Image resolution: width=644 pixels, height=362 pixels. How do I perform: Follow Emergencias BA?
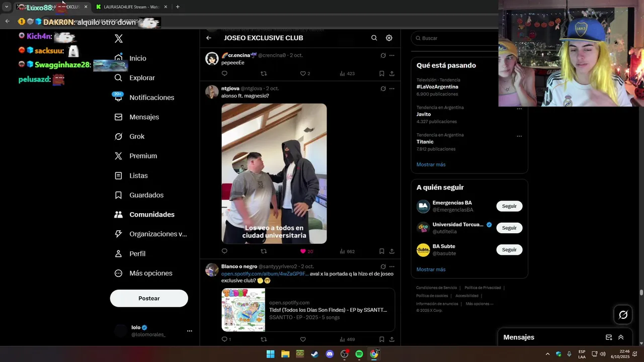point(509,206)
